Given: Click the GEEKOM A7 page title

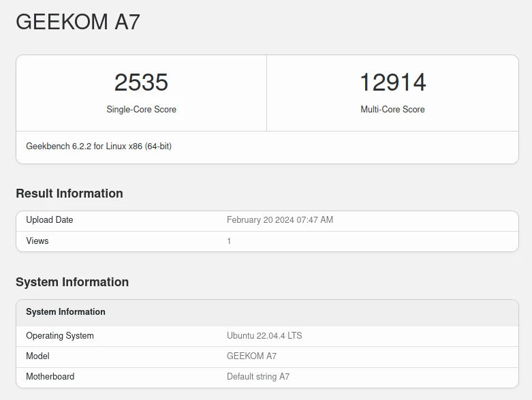Looking at the screenshot, I should point(78,22).
